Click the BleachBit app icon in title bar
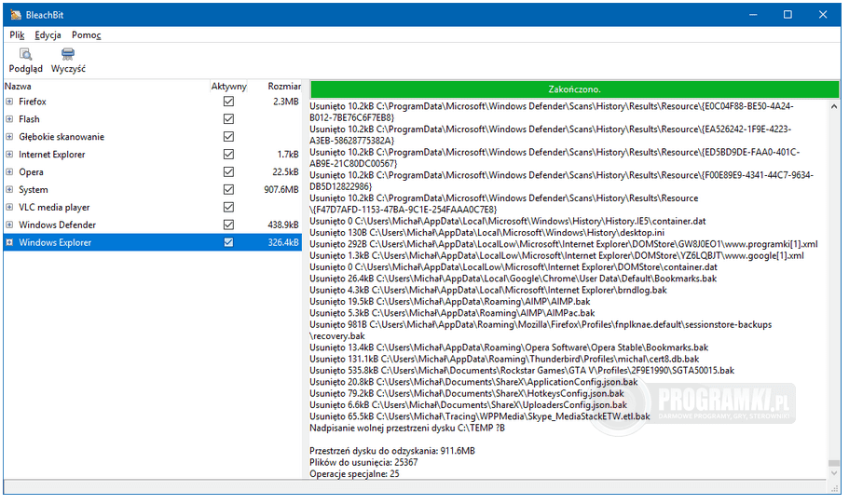The height and width of the screenshot is (504, 849). 16,15
